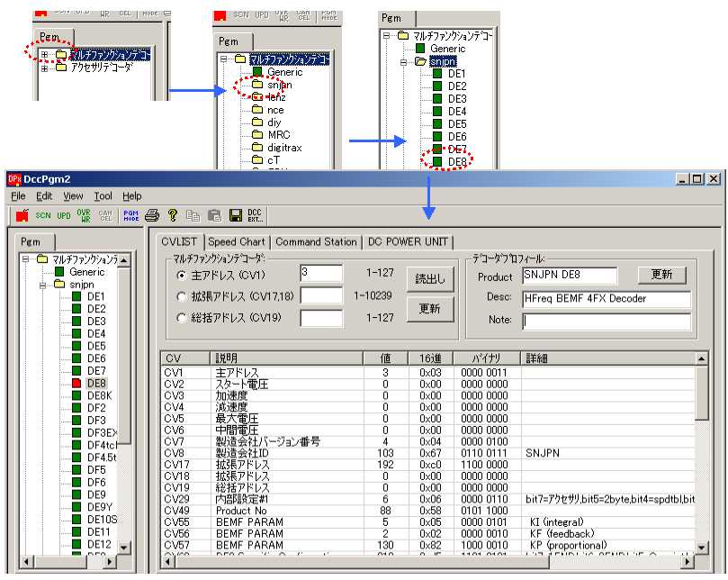Toggle the PGM MODE toolbar icon

[x=130, y=215]
